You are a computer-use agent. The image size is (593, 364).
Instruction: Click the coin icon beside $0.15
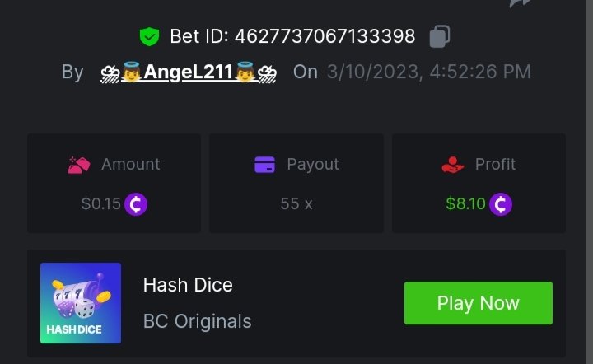click(136, 203)
